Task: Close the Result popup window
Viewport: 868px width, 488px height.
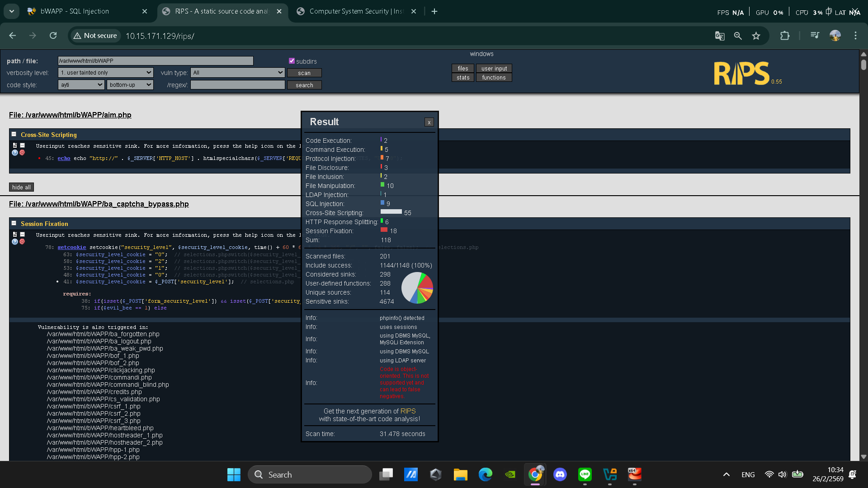Action: [429, 122]
